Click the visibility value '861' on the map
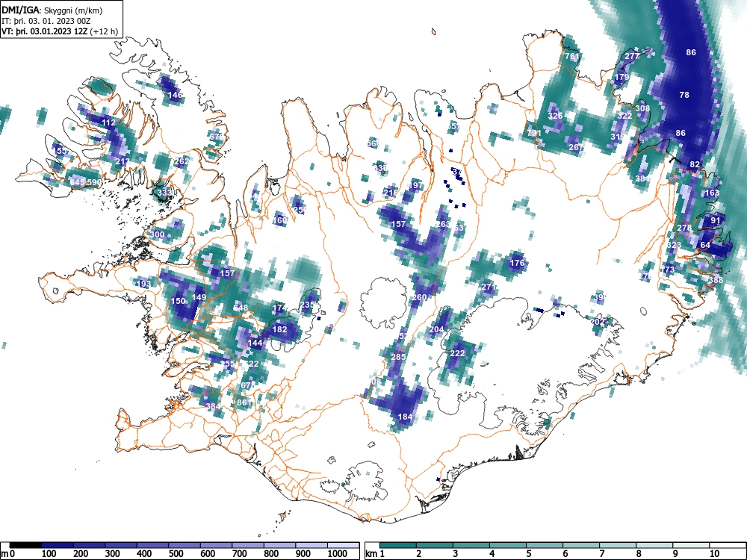747x560 pixels. coord(244,402)
